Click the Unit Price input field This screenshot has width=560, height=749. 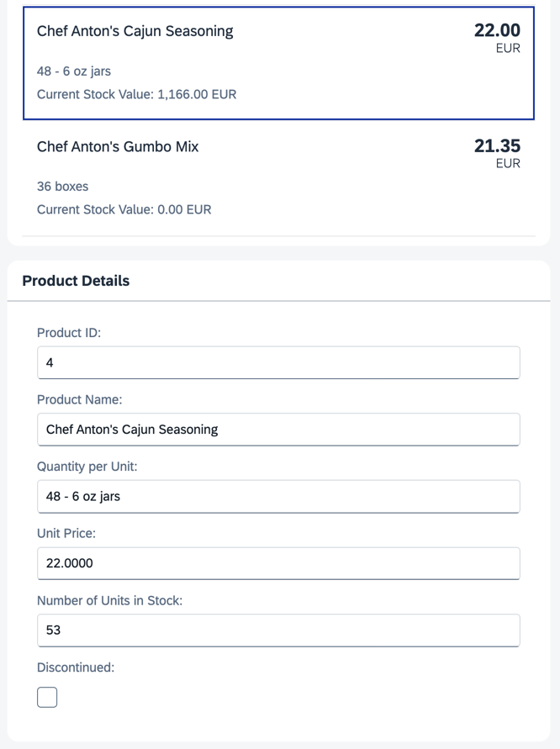278,563
